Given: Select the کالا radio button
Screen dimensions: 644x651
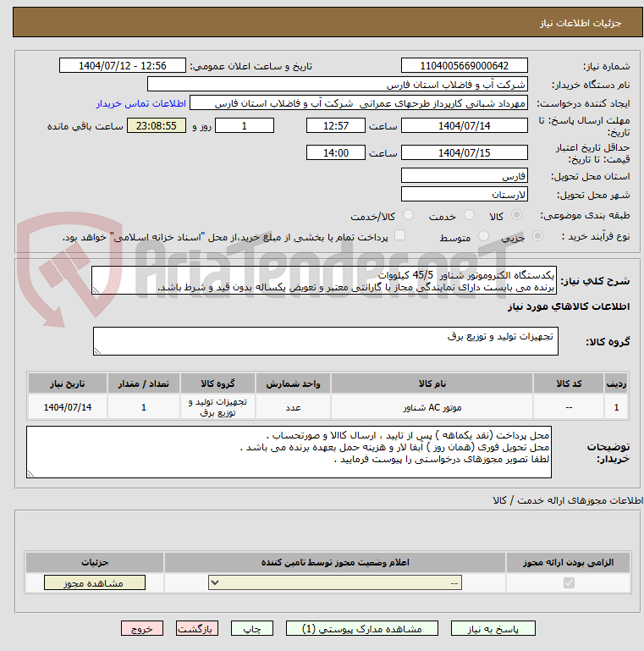Looking at the screenshot, I should (x=516, y=215).
